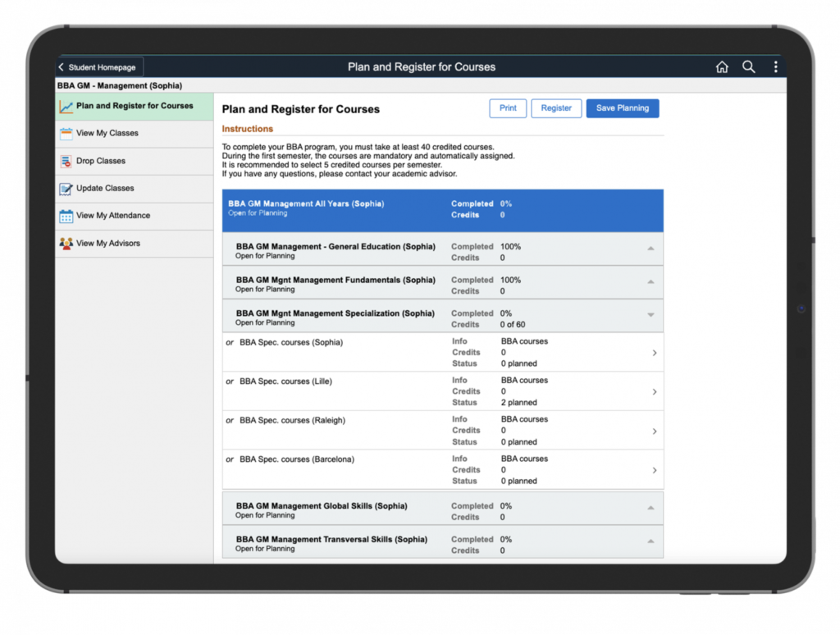The width and height of the screenshot is (840, 635).
Task: Click the View My Advisors people icon
Action: [67, 243]
